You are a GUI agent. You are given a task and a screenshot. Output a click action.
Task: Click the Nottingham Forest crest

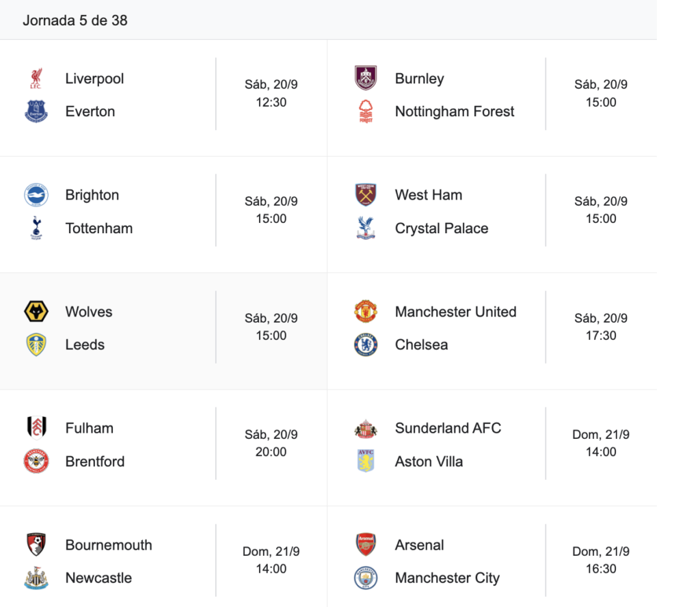(366, 111)
